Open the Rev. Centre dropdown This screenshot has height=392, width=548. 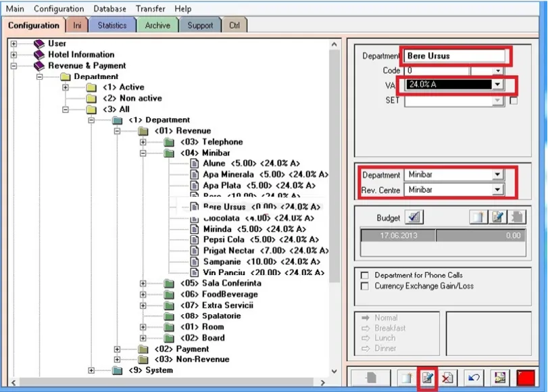click(497, 190)
